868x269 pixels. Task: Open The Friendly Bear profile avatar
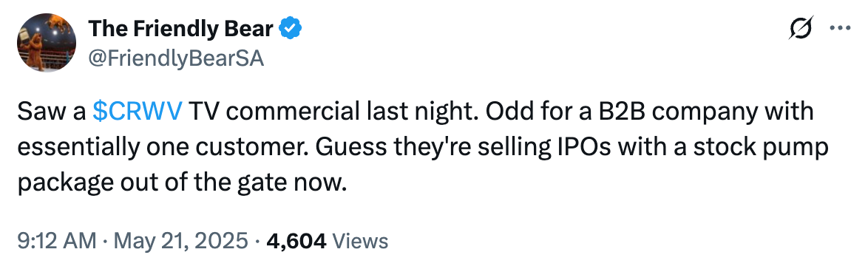point(47,43)
